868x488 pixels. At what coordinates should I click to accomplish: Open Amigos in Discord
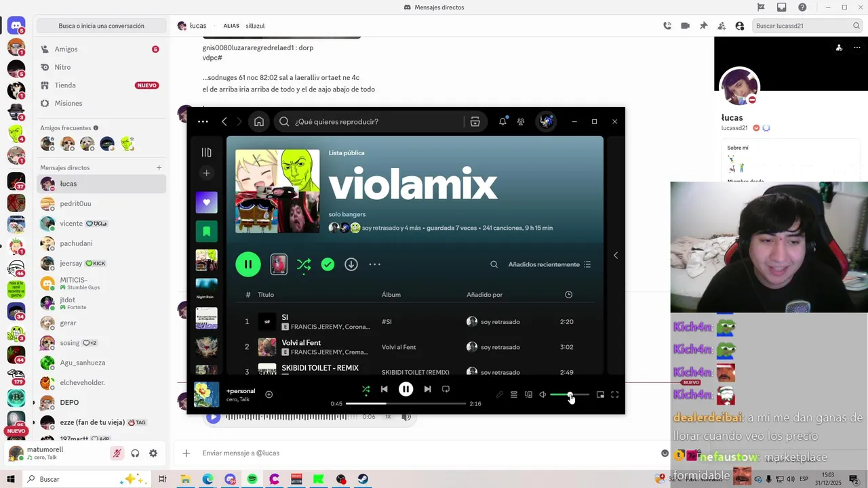pyautogui.click(x=101, y=49)
